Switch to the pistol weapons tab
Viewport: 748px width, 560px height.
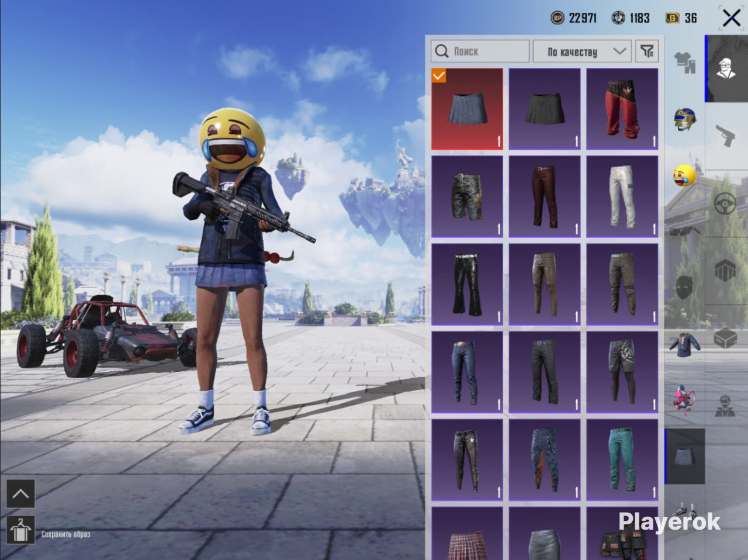pyautogui.click(x=727, y=136)
